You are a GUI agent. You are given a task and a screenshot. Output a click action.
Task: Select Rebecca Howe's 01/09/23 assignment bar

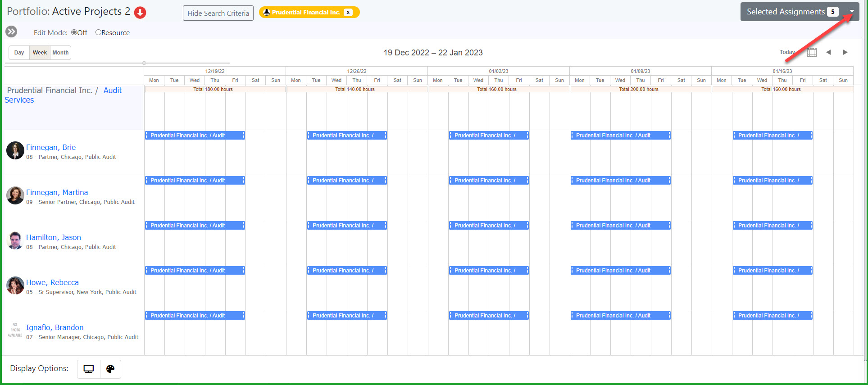point(621,271)
